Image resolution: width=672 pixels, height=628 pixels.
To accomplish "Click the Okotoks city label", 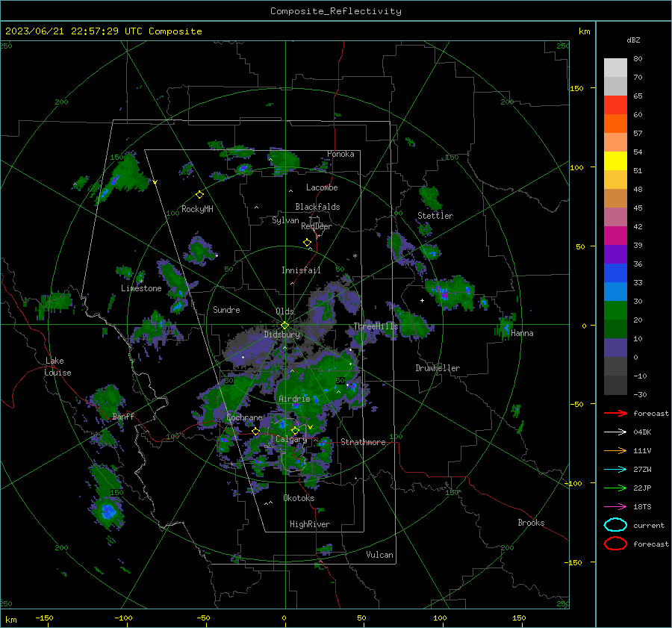I will pyautogui.click(x=299, y=498).
